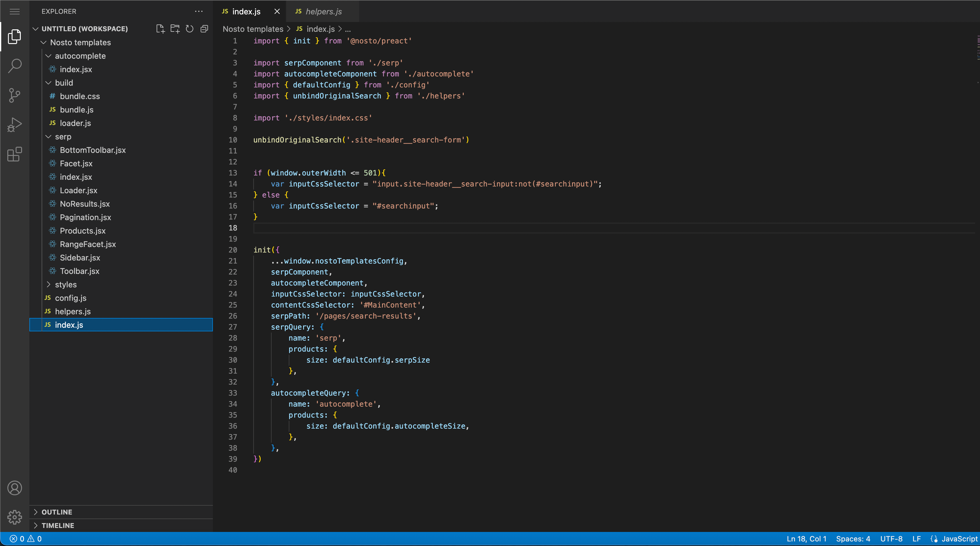This screenshot has width=980, height=546.
Task: Click the New File icon in explorer
Action: [160, 29]
